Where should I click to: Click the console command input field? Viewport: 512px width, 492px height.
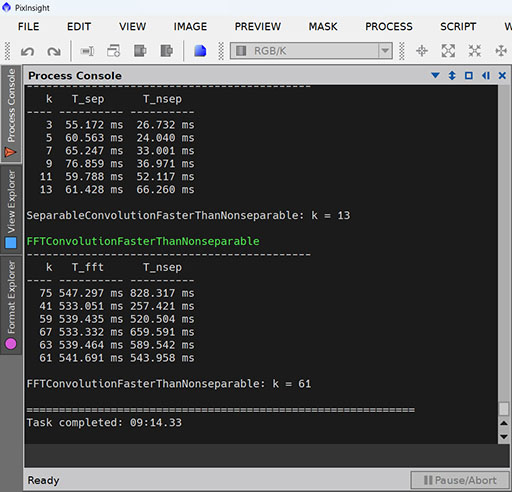(267, 455)
